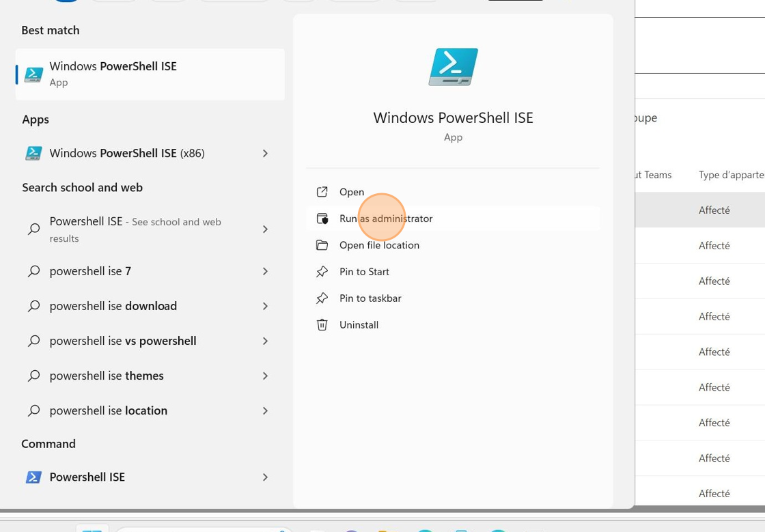Click search icon beside 'powershell ise themes'

pos(33,376)
